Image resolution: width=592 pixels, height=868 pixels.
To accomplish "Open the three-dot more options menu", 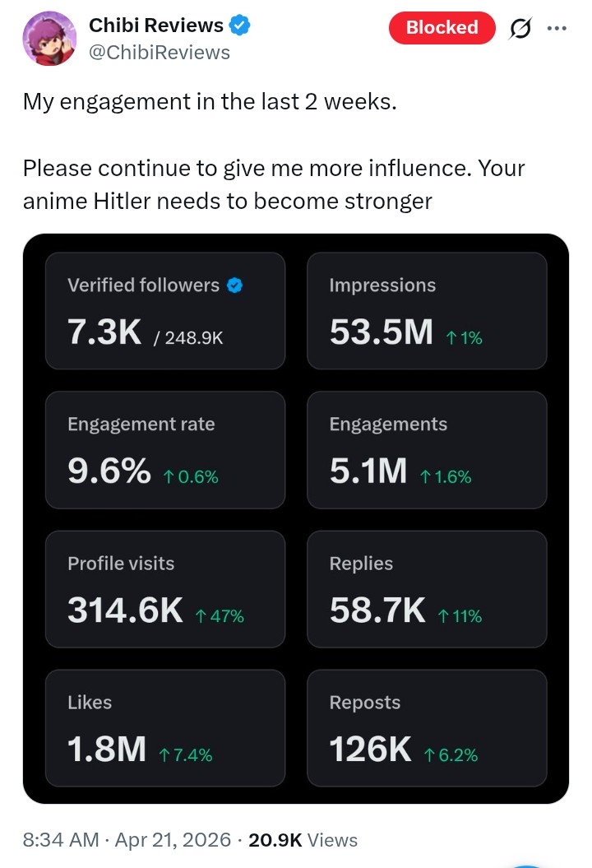I will (557, 28).
